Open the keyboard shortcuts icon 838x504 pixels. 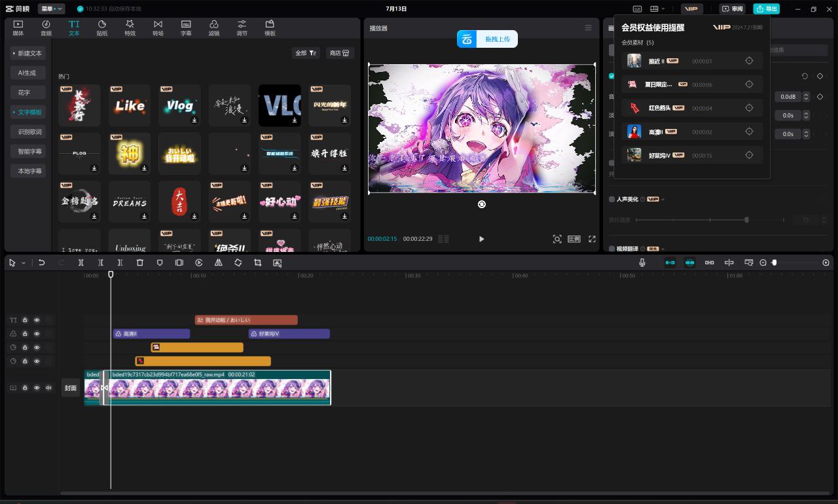click(637, 9)
